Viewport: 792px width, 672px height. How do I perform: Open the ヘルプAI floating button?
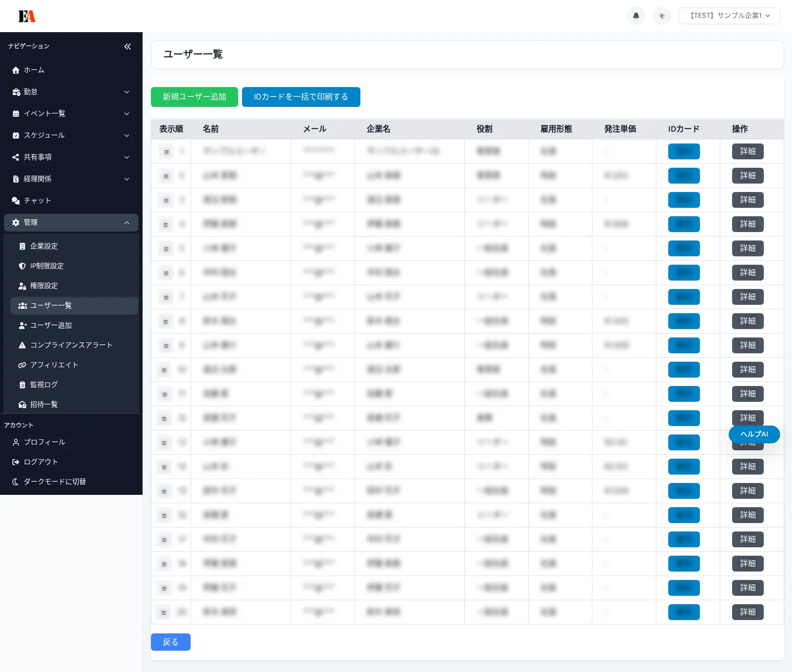(x=754, y=434)
